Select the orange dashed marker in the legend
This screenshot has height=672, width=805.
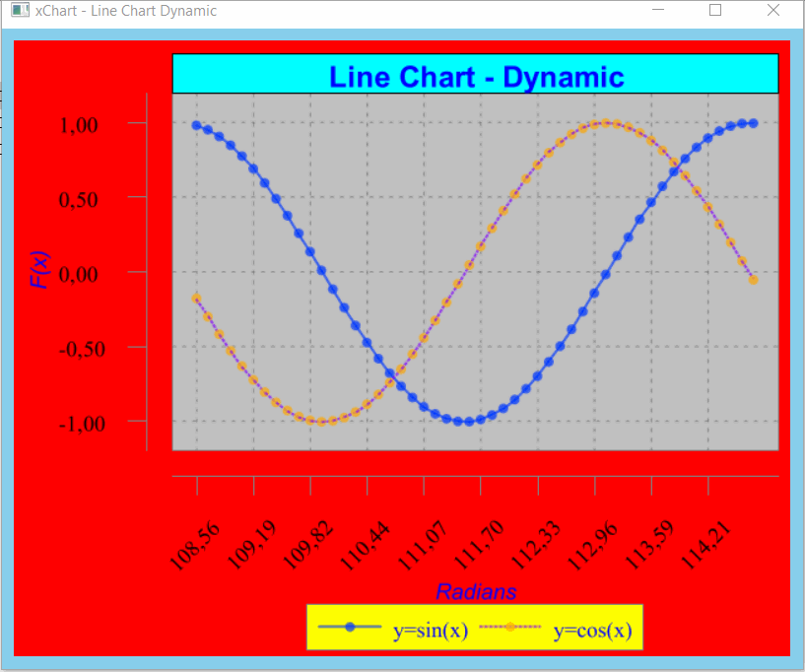point(509,627)
